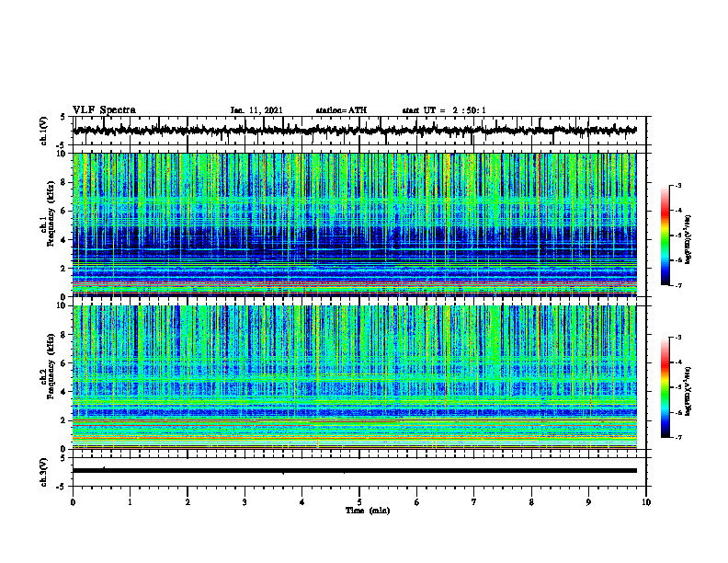This screenshot has height=563, width=728.
Task: Click inside the ch.2 spectrogram panel
Action: [x=355, y=377]
